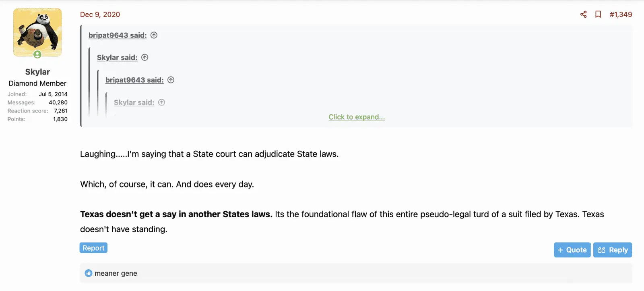The image size is (644, 291).
Task: Click the green online status badge
Action: [37, 54]
